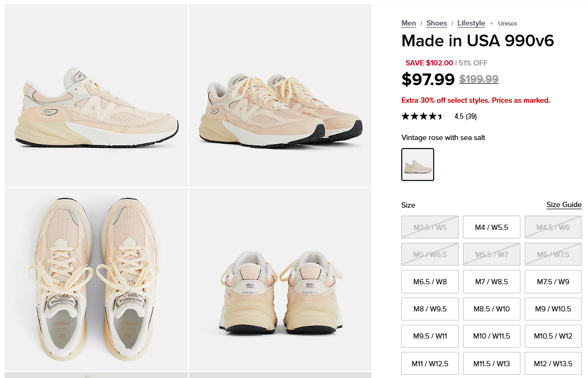Screen dimensions: 588x378
Task: Open the Size Guide link
Action: point(564,205)
